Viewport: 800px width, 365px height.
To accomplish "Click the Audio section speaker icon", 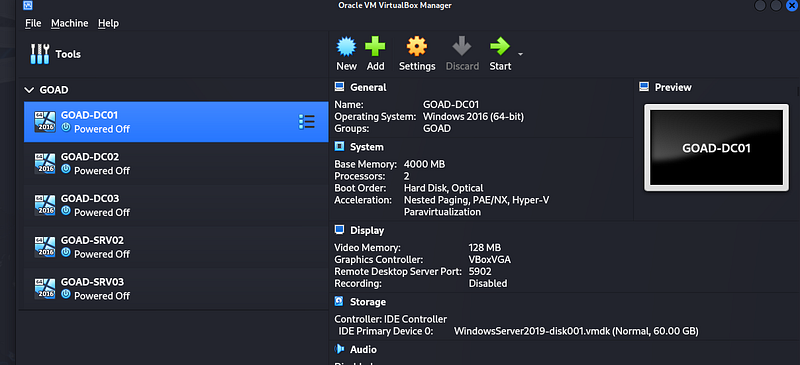I will tap(339, 349).
